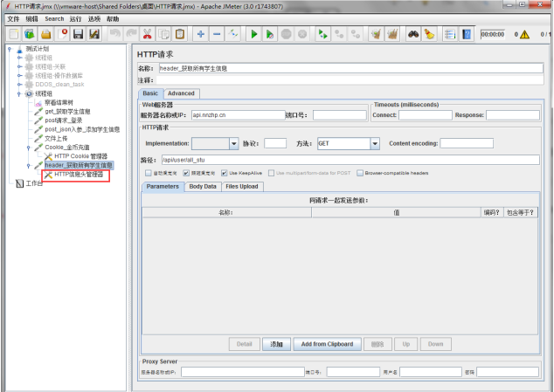Viewport: 554px width, 392px height.
Task: Click the blue Help icon in toolbar
Action: (466, 34)
